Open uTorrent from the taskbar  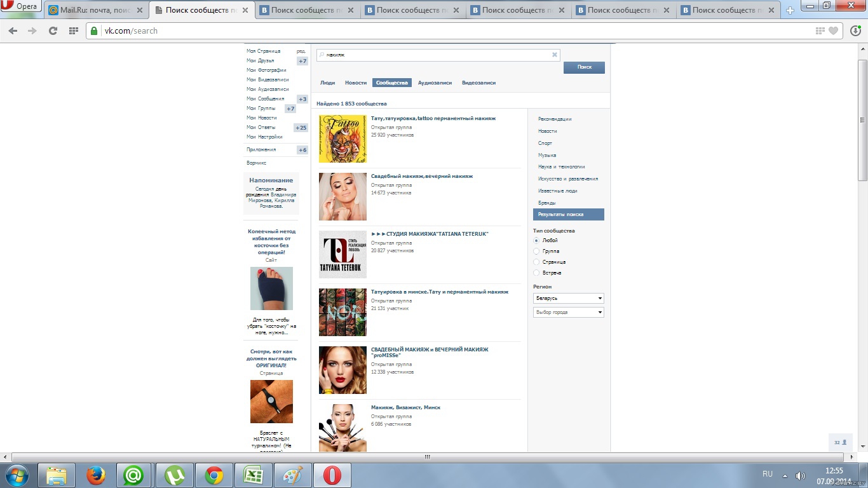click(174, 475)
